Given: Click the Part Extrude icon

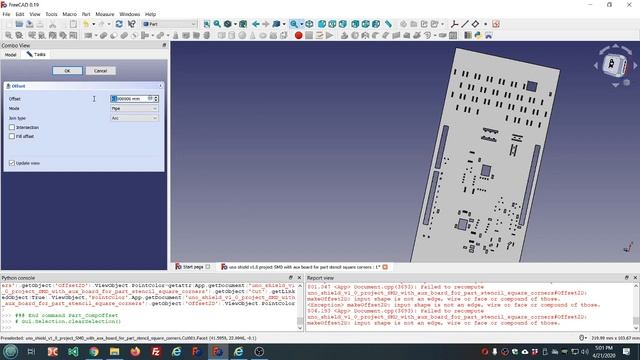Looking at the screenshot, I should click(x=344, y=36).
